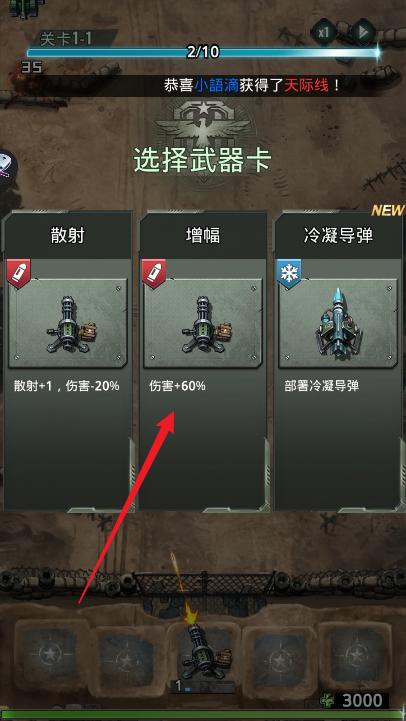Image resolution: width=406 pixels, height=721 pixels.
Task: Select the 散射 weapon card title
Action: pos(68,235)
